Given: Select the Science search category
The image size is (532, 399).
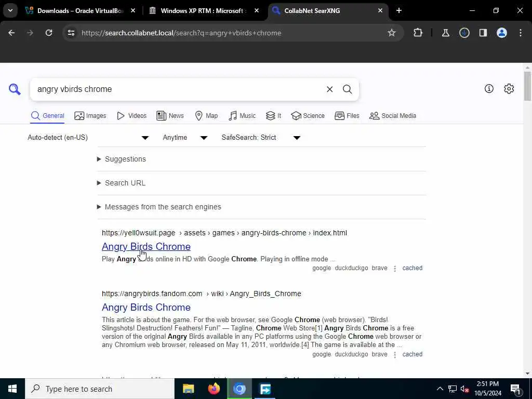Looking at the screenshot, I should [x=308, y=116].
